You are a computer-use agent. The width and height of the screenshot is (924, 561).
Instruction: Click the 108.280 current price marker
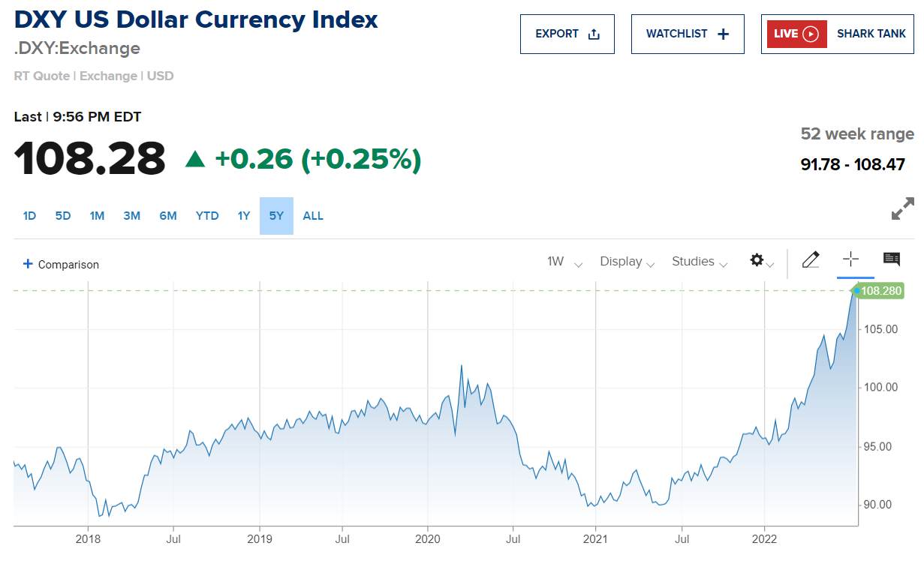(x=880, y=291)
